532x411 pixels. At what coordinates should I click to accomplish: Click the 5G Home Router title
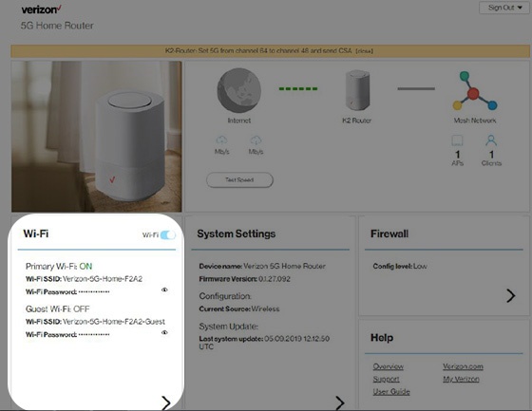tap(57, 26)
